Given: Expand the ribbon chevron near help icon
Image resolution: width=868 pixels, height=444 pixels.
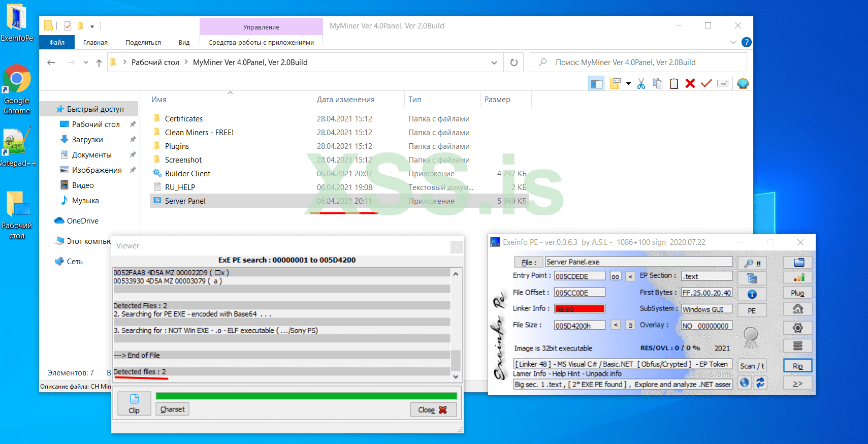Looking at the screenshot, I should coord(733,42).
